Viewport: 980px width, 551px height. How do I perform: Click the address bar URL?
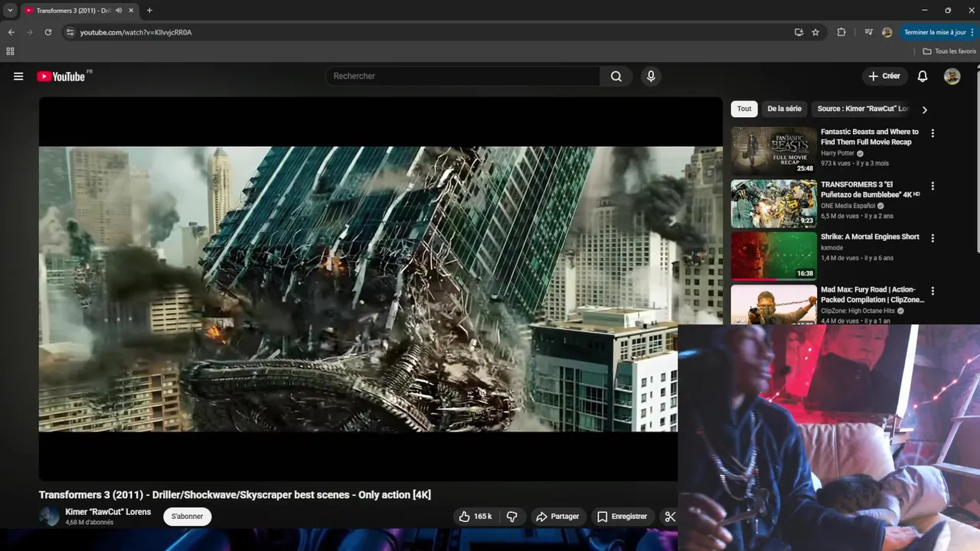[136, 32]
